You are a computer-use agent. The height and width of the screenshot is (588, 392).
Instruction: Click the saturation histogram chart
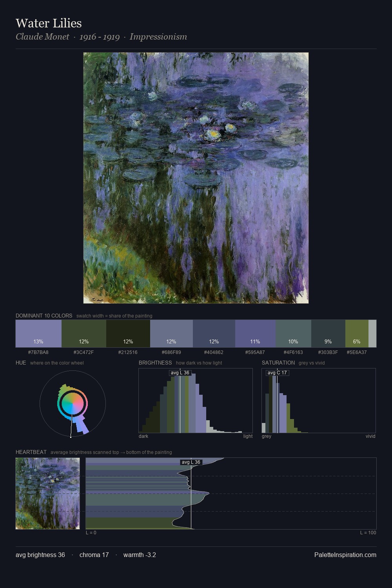319,401
